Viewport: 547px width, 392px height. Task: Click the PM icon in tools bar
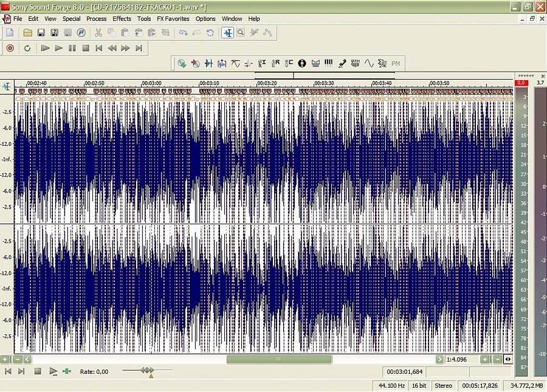[x=396, y=63]
